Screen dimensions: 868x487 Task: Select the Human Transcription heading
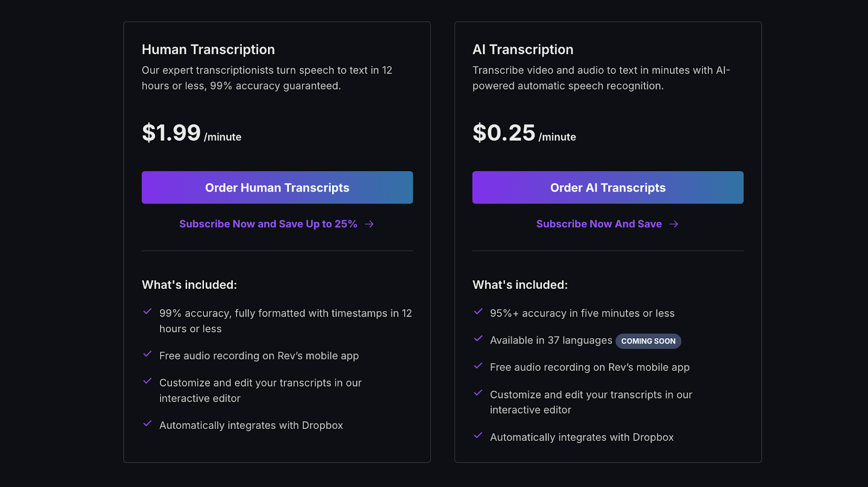208,49
